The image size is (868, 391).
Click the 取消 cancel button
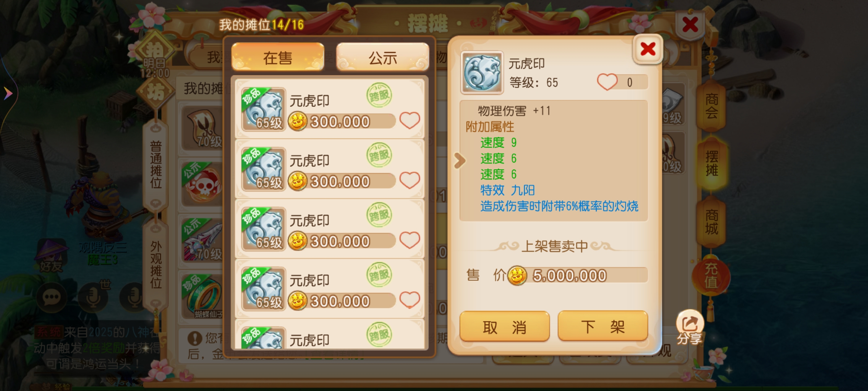coord(505,327)
